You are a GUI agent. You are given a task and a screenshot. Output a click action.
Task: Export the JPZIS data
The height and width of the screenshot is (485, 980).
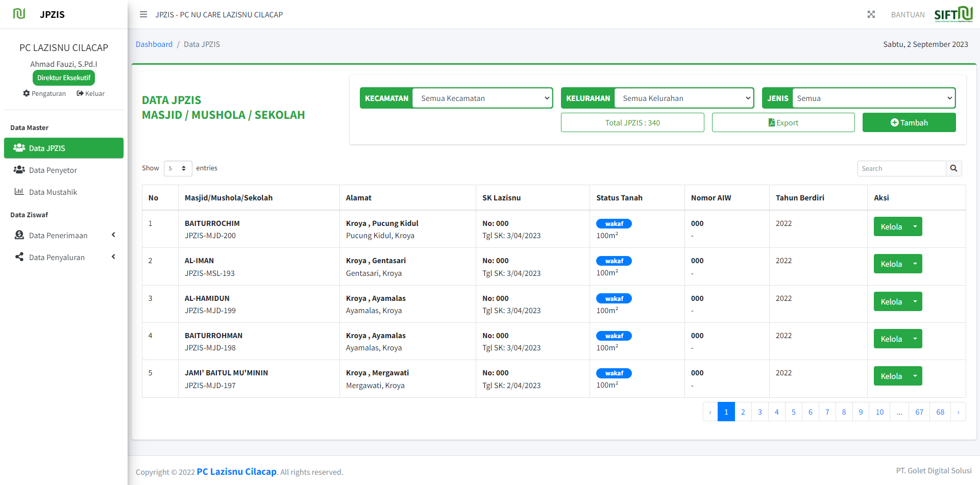coord(783,123)
